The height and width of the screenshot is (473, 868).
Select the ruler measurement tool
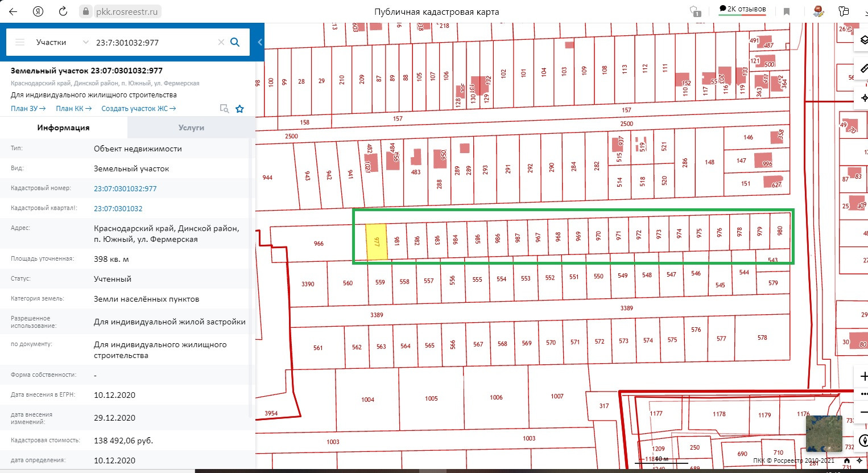(x=863, y=69)
